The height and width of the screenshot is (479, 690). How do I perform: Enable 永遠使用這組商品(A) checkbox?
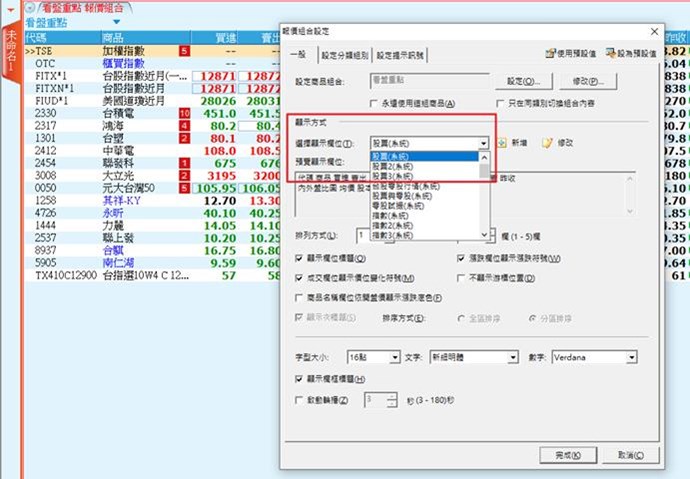click(374, 103)
